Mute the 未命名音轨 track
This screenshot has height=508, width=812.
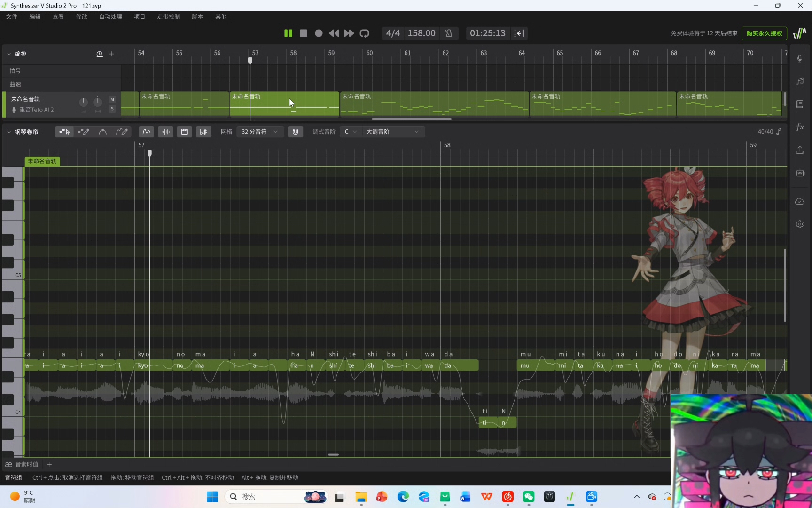[x=112, y=100]
